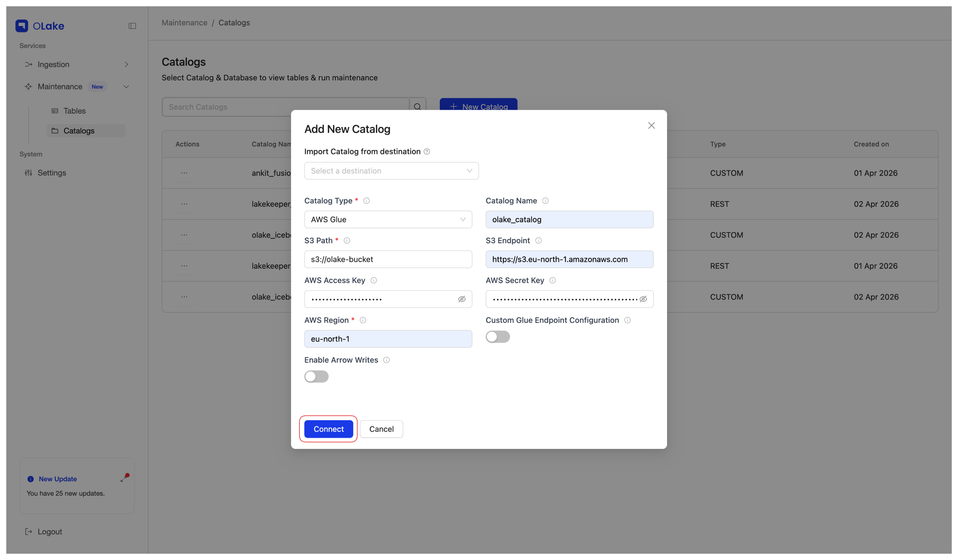Open the Catalog Type dropdown showing AWS Glue

pyautogui.click(x=388, y=220)
